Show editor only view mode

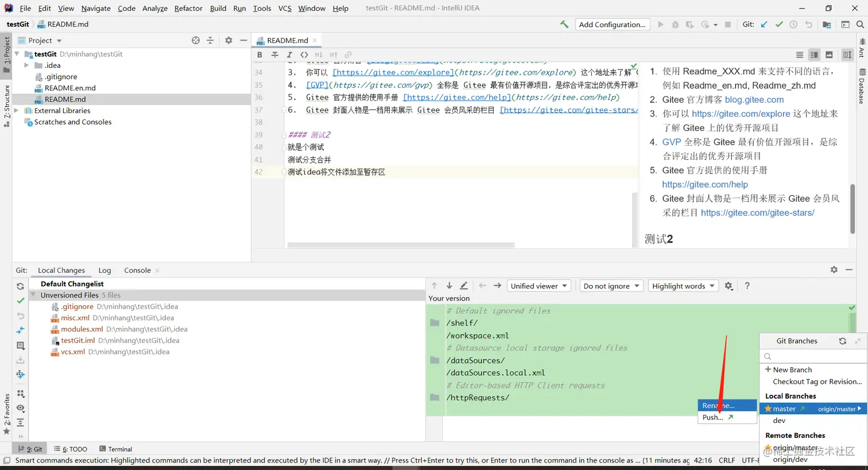[x=799, y=55]
